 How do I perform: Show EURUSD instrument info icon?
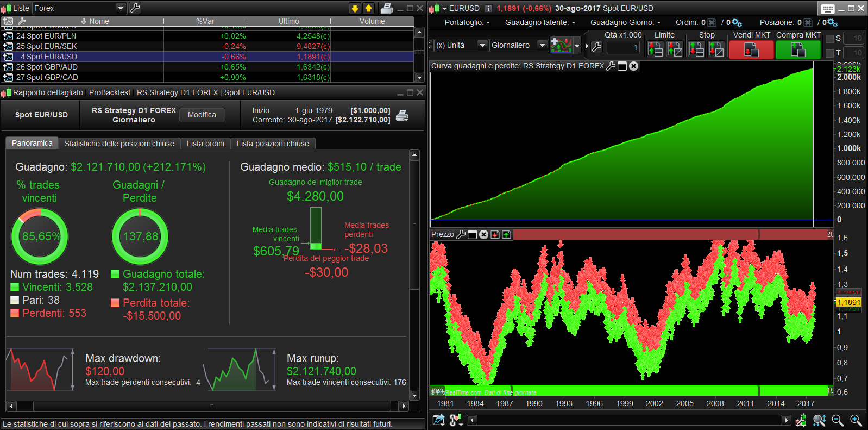(488, 8)
